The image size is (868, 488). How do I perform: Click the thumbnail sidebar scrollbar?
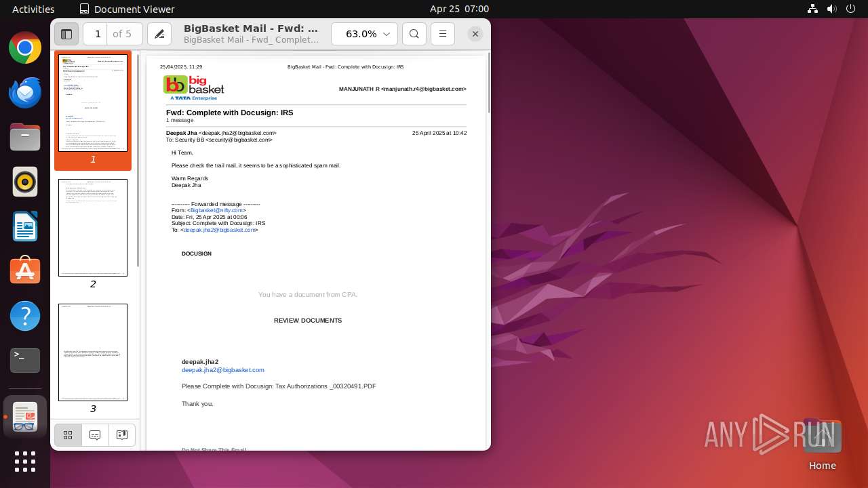coord(139,161)
